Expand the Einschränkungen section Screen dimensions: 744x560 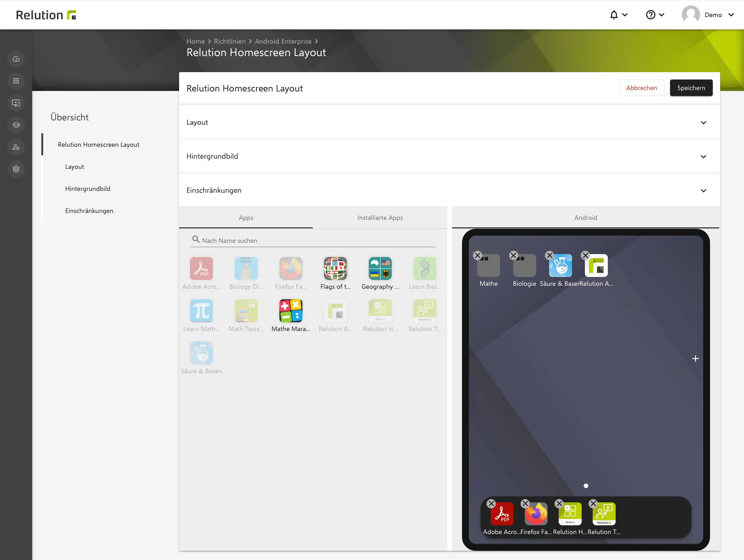[449, 190]
